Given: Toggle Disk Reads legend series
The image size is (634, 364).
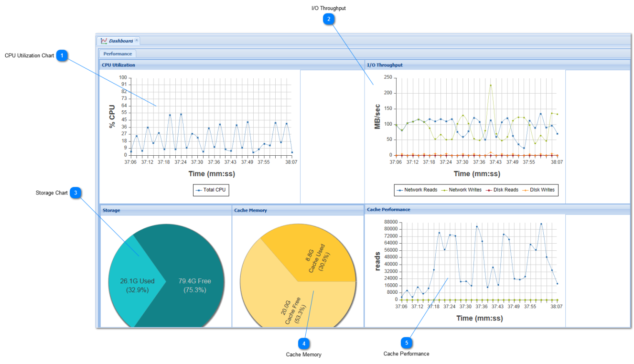Looking at the screenshot, I should tap(502, 190).
